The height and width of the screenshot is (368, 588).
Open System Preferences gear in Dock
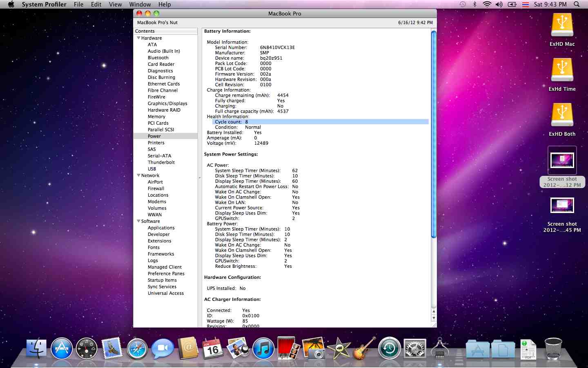click(x=414, y=349)
